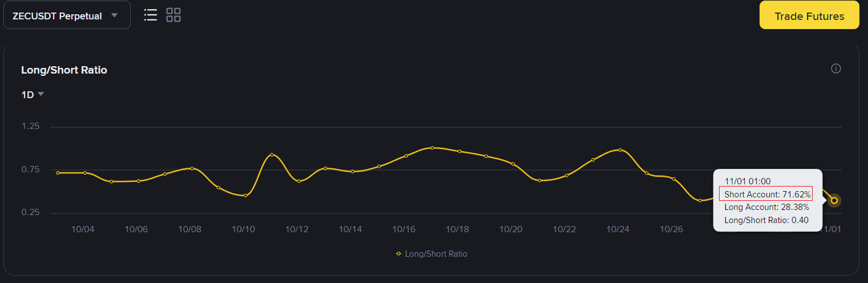Viewport: 868px width, 283px height.
Task: Click the 10/12 date axis label
Action: pos(297,229)
